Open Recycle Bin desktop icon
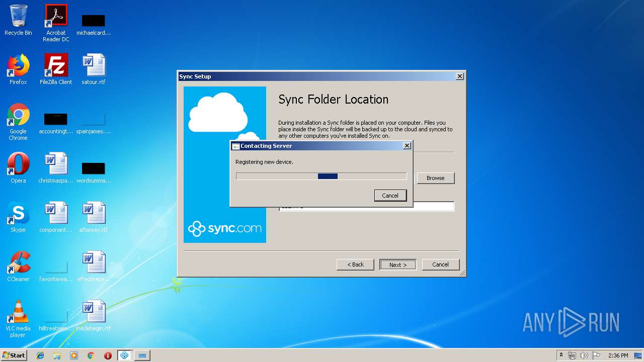The height and width of the screenshot is (362, 644). tap(18, 20)
